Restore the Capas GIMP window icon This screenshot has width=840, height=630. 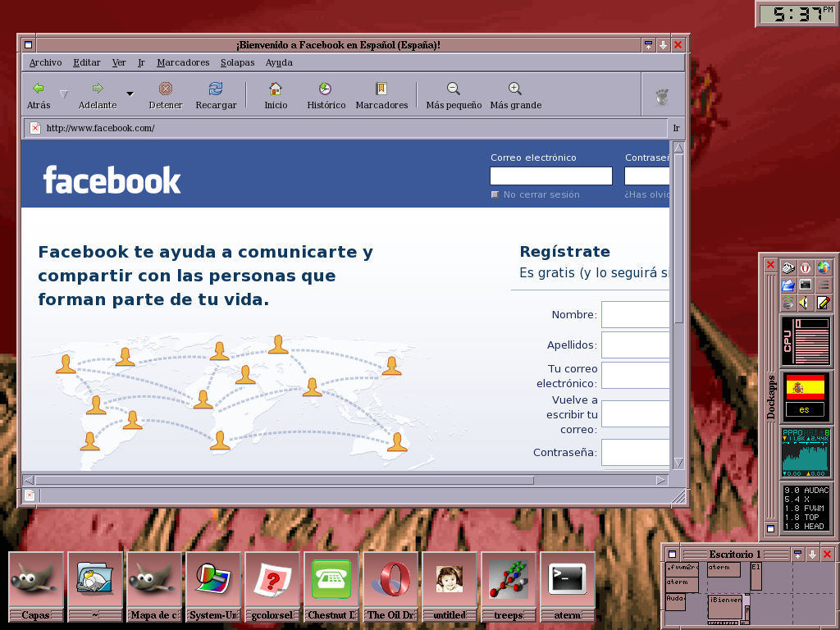[x=36, y=580]
